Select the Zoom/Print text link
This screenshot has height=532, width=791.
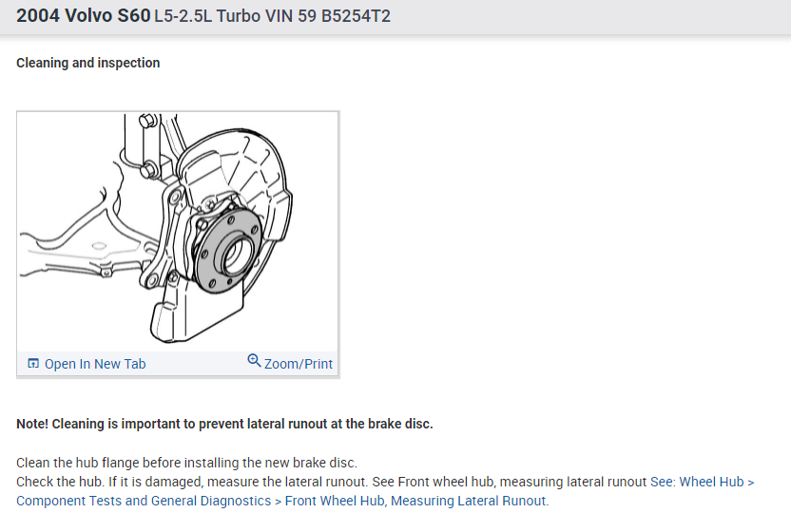point(299,364)
